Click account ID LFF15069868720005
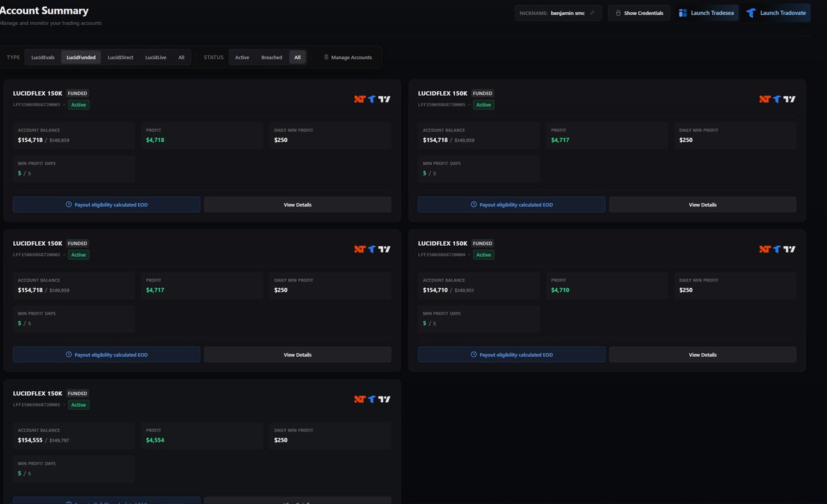827x504 pixels. click(x=442, y=105)
